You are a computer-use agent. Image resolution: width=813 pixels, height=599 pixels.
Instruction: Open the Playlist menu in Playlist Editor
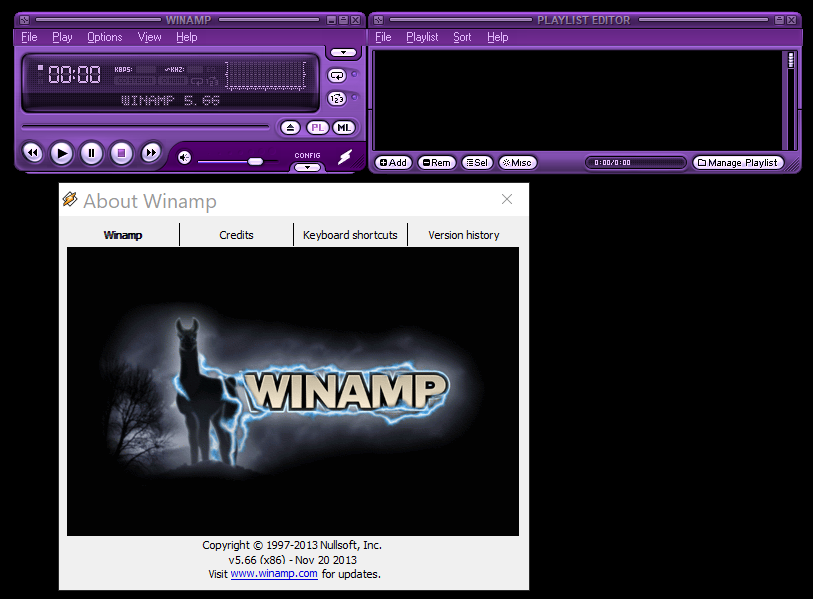(422, 37)
